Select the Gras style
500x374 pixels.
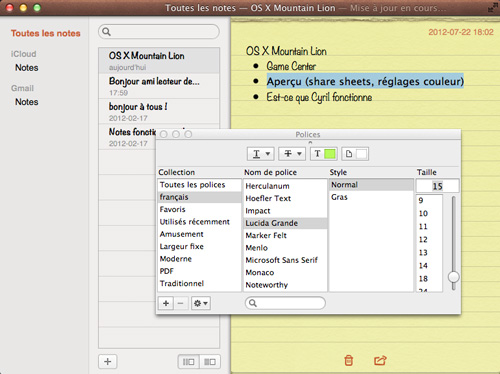pos(371,197)
